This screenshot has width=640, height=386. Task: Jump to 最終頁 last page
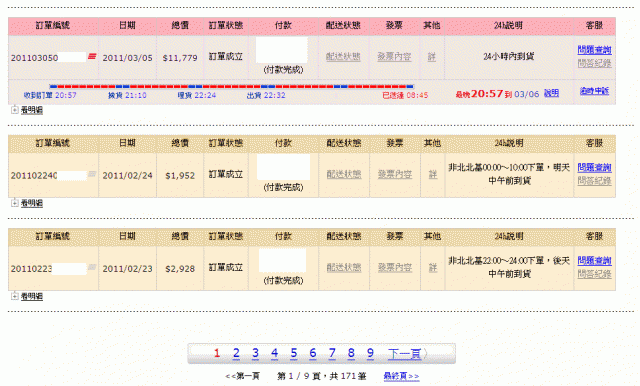coord(401,376)
